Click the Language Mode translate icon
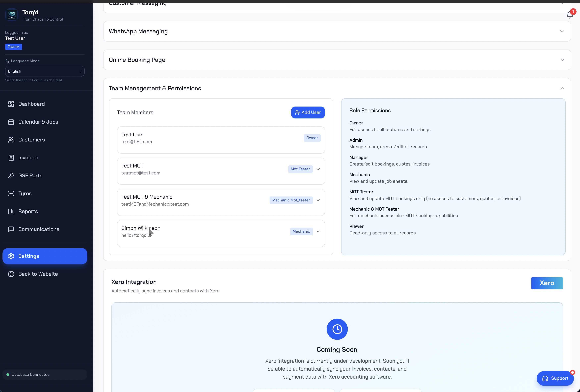The height and width of the screenshot is (392, 580). pyautogui.click(x=7, y=61)
